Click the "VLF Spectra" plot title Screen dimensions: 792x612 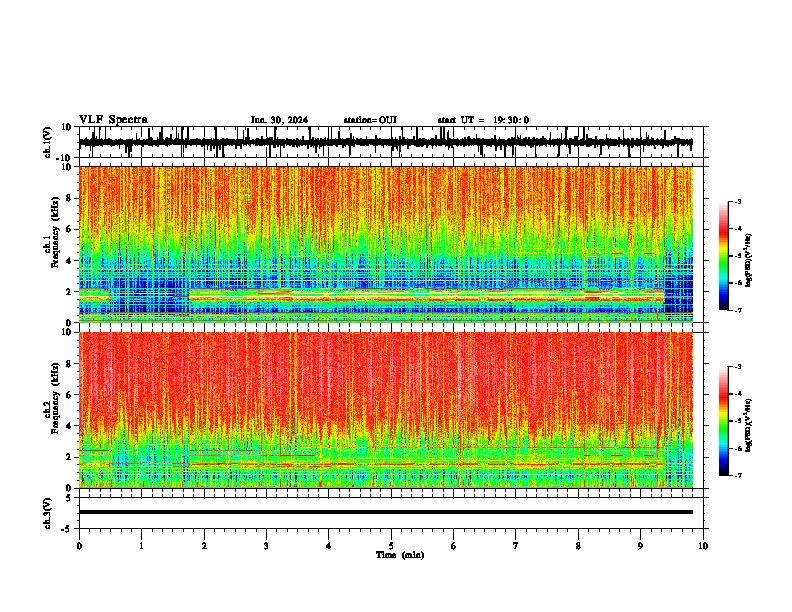pos(113,120)
